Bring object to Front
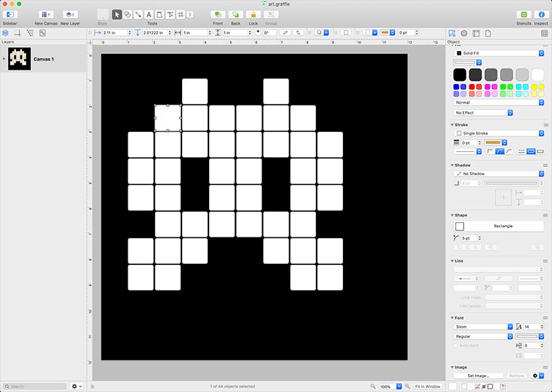The width and height of the screenshot is (552, 392). 218,14
